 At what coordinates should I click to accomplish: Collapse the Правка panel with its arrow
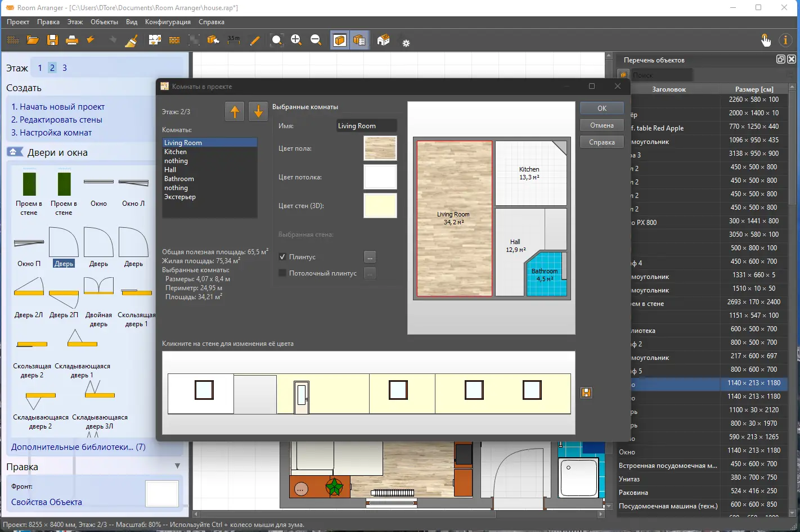[x=177, y=466]
